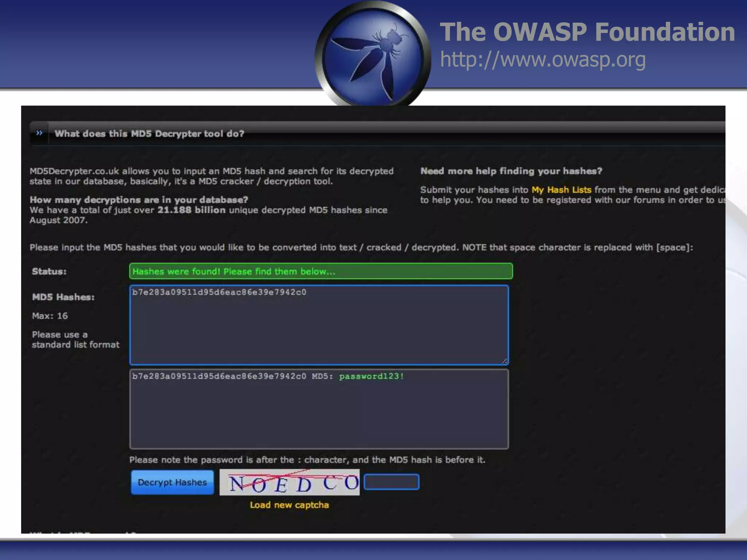This screenshot has width=747, height=560.
Task: Click 'The OWASP Foundation' title text
Action: tap(587, 32)
